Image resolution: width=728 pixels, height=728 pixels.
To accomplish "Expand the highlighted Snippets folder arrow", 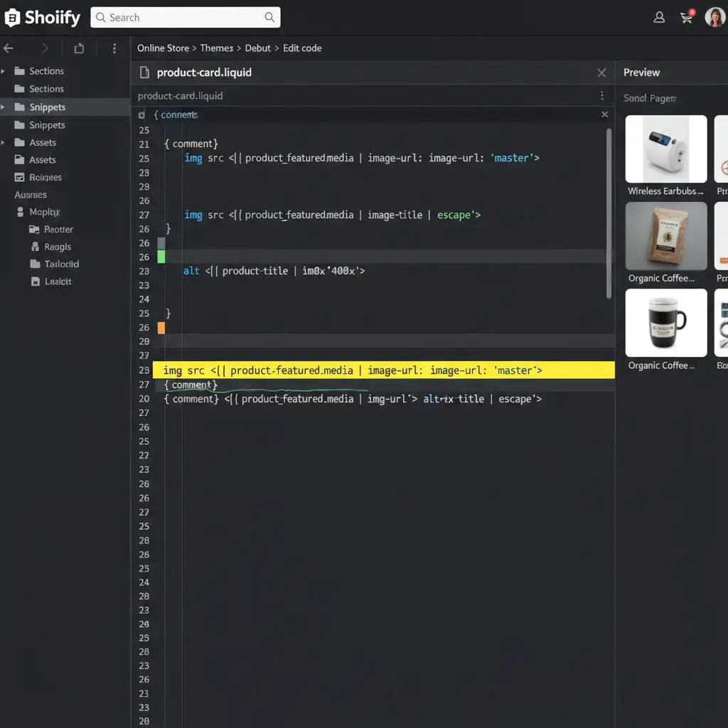I will point(4,107).
